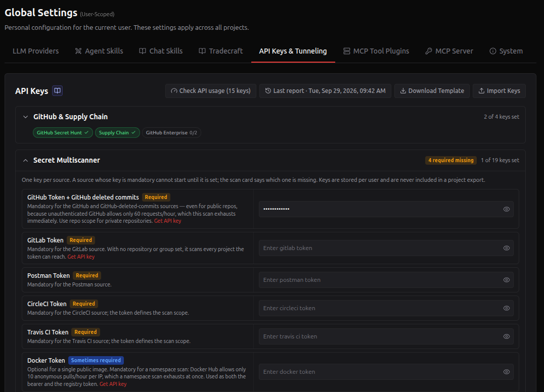The height and width of the screenshot is (392, 544).
Task: Click the GitHub Enterprise 0/2 badge
Action: click(171, 132)
